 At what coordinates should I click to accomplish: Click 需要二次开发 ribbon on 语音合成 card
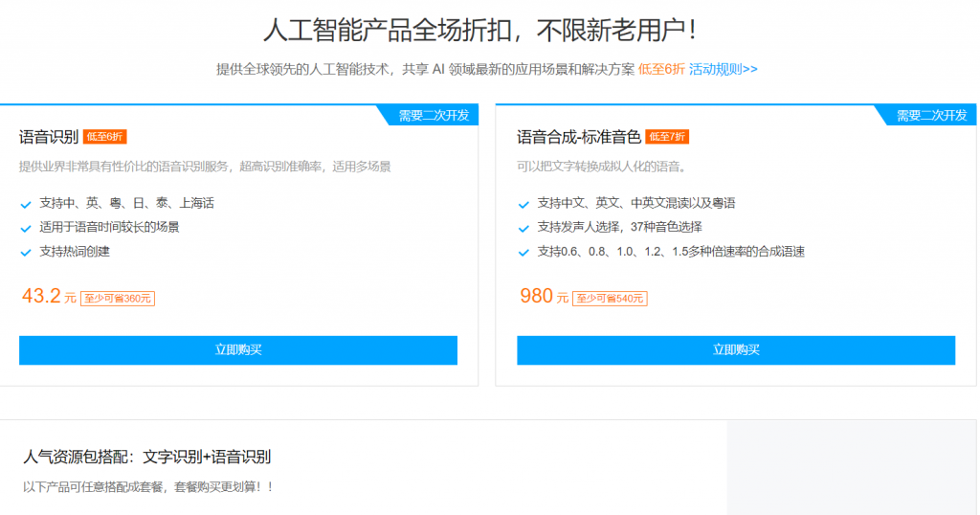click(932, 116)
